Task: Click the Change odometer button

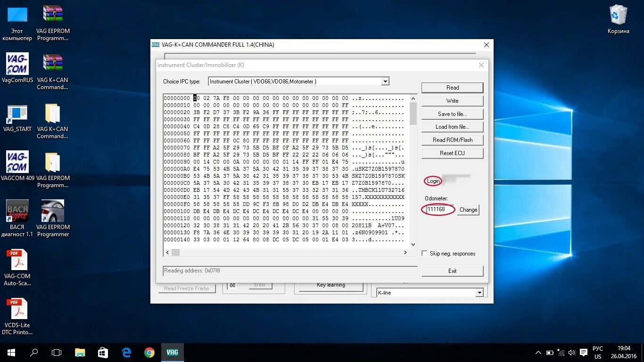Action: click(x=468, y=210)
